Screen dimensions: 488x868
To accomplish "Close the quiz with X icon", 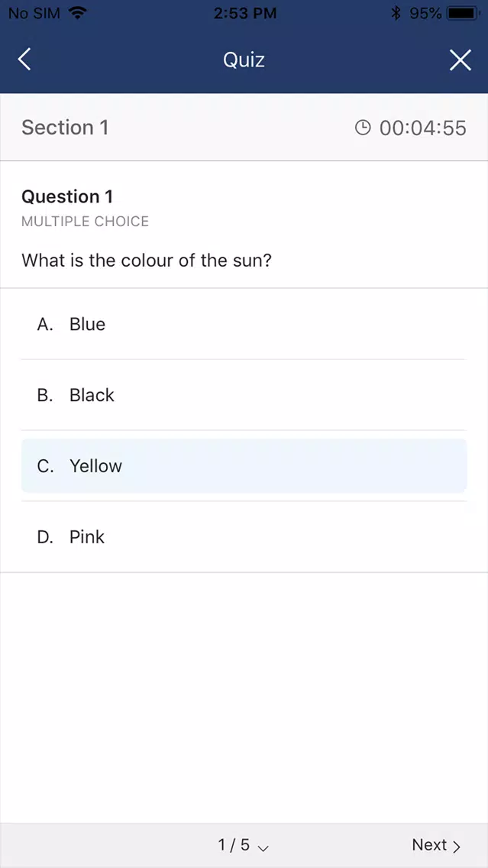I will [461, 60].
